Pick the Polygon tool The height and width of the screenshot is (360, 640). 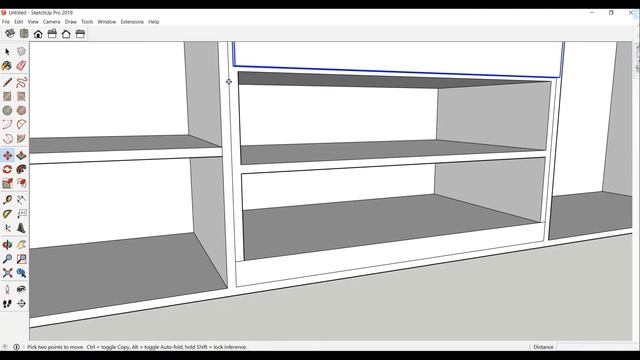pos(21,110)
